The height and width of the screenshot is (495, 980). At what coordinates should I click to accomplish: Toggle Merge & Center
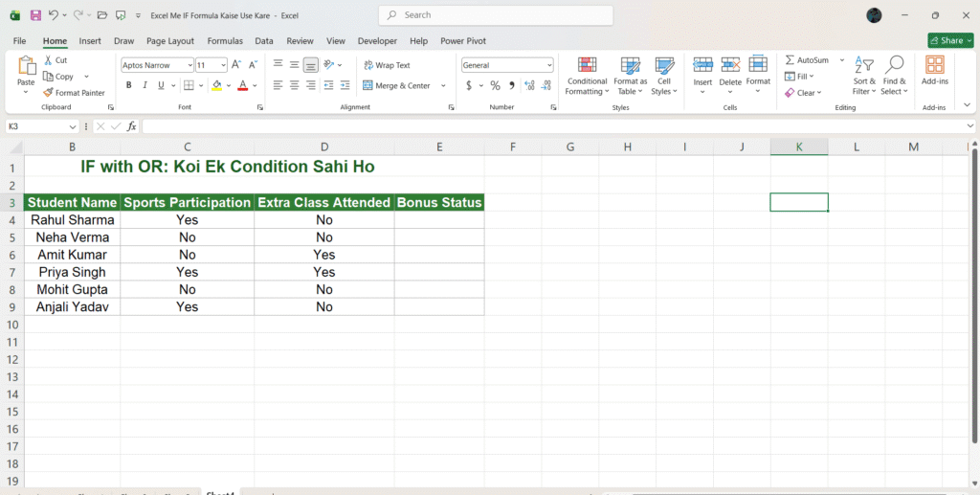click(x=396, y=85)
